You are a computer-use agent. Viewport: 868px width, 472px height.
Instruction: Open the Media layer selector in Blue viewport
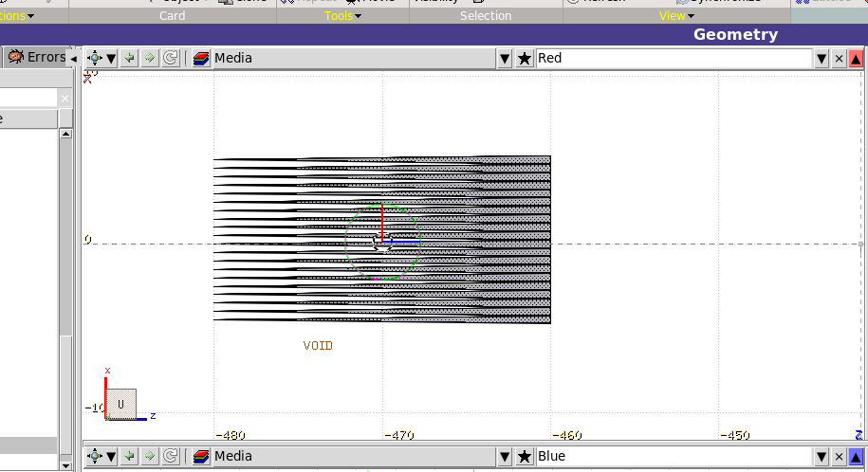(x=354, y=457)
